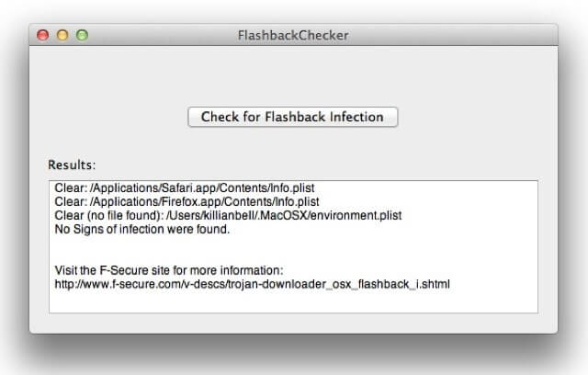Click the word 'Clear:' on first result line
588x375 pixels.
[x=71, y=187]
